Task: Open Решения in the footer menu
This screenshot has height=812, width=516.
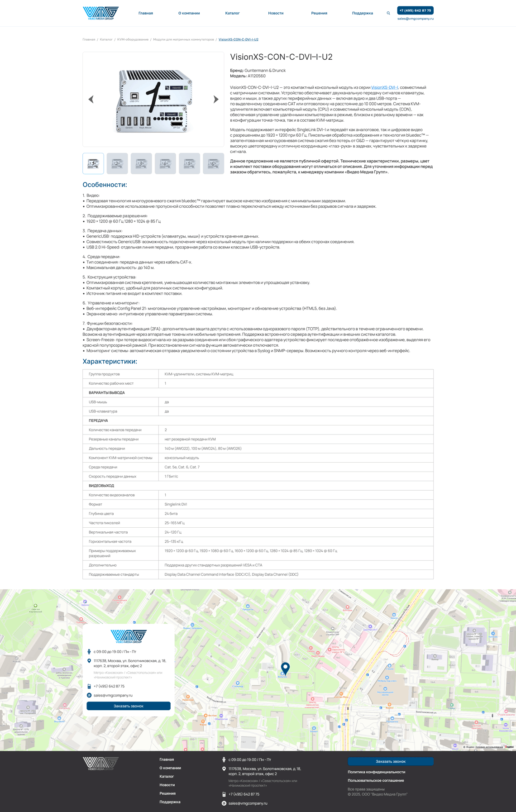Action: 167,793
